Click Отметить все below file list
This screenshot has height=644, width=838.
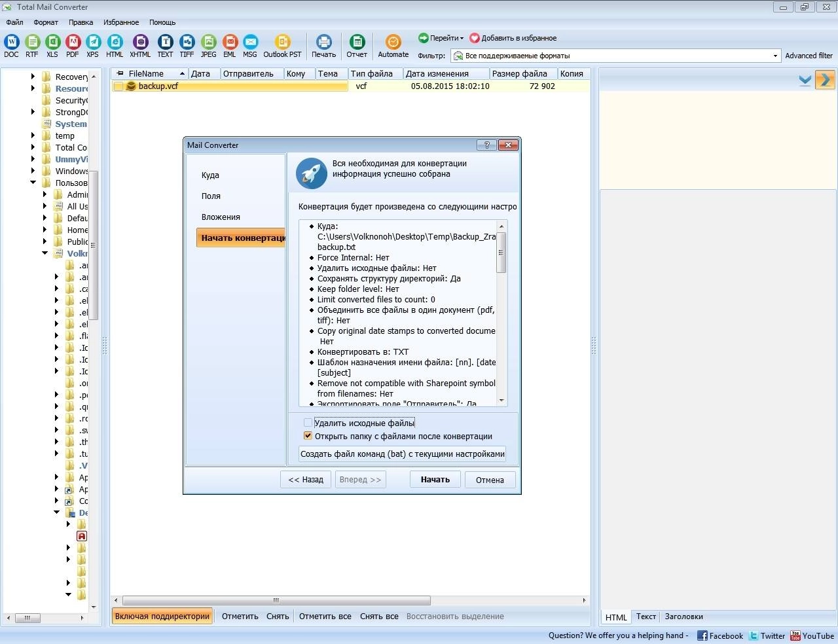tap(325, 617)
